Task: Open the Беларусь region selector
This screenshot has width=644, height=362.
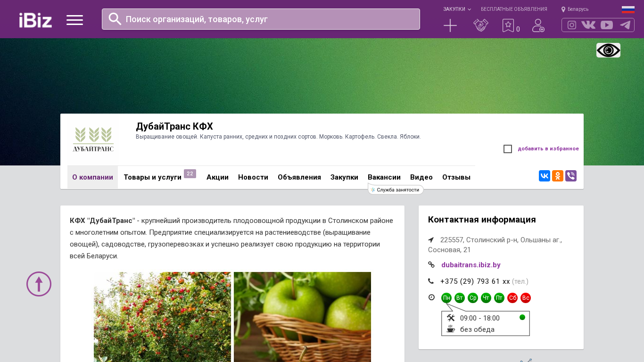Action: click(575, 9)
